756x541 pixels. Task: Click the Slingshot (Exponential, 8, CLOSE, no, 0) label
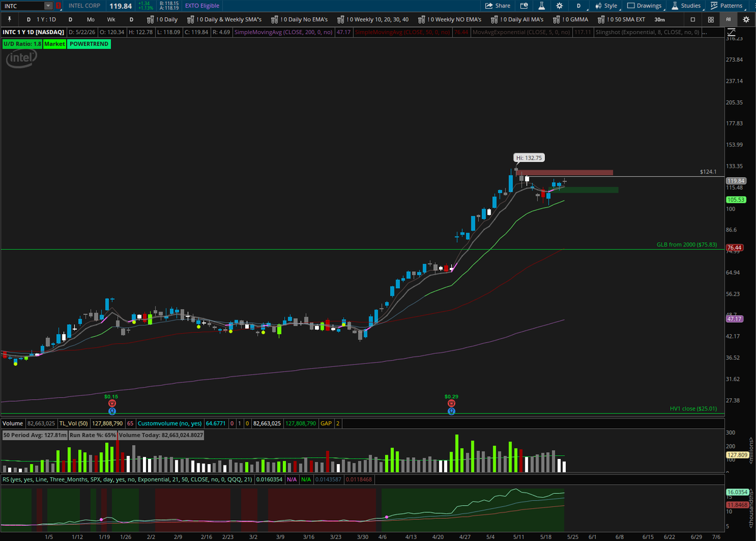[647, 32]
